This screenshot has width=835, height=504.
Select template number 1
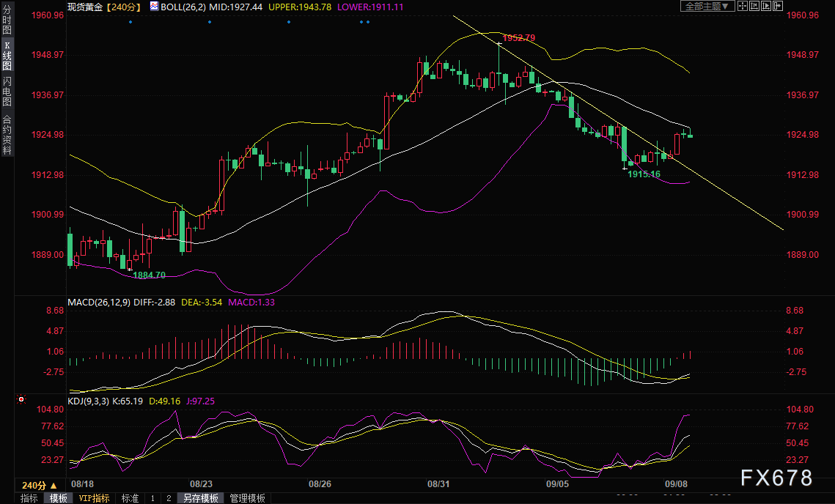(x=152, y=498)
